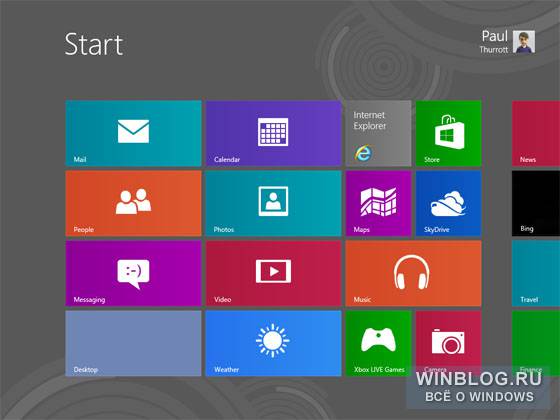Open the Desktop tile
This screenshot has width=560, height=420.
point(133,343)
